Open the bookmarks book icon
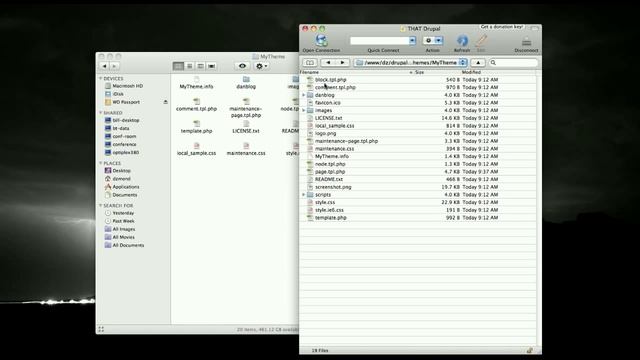The height and width of the screenshot is (360, 640). click(310, 62)
